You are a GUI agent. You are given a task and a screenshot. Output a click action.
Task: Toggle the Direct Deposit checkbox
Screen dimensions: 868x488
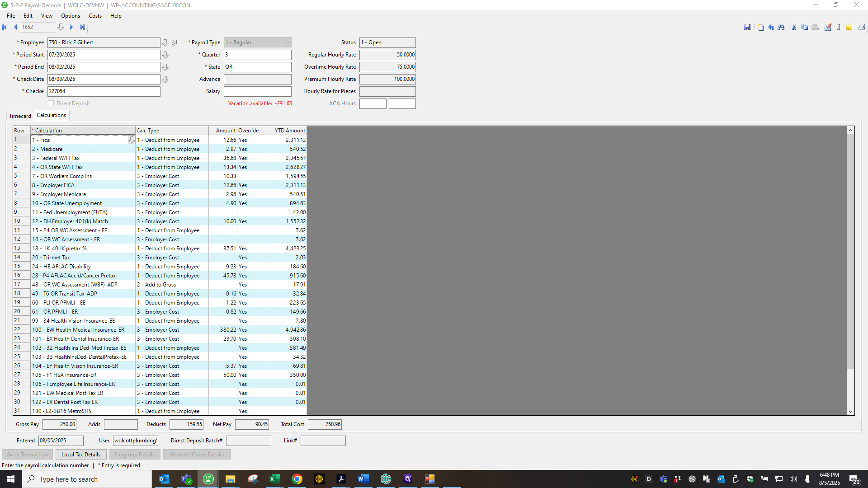pos(51,103)
